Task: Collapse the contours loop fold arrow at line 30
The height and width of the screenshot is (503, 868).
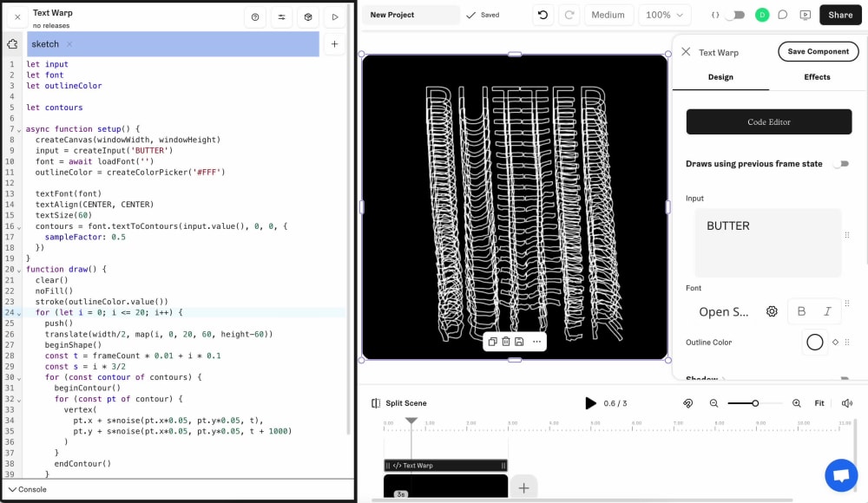Action: (x=19, y=378)
